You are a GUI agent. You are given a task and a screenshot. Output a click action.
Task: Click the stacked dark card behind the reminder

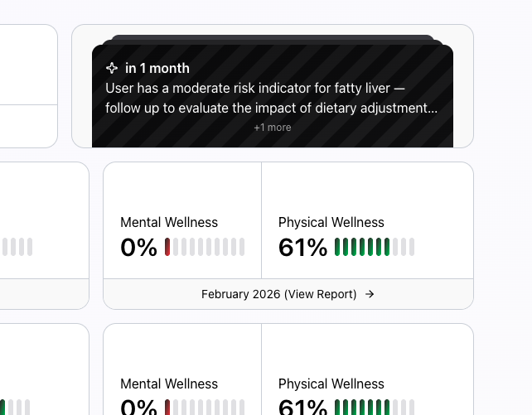[273, 38]
